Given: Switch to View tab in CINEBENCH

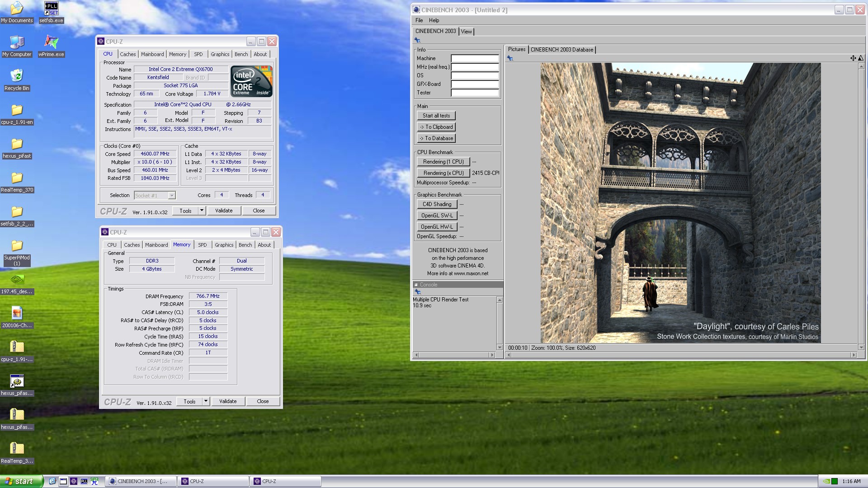Looking at the screenshot, I should (x=466, y=32).
